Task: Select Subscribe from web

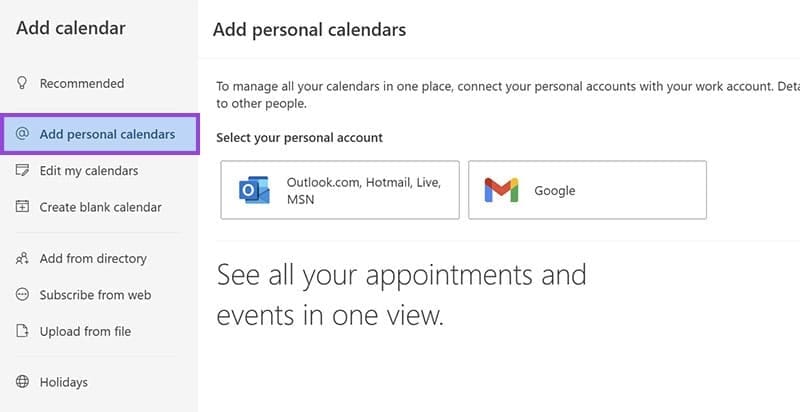Action: pos(95,295)
